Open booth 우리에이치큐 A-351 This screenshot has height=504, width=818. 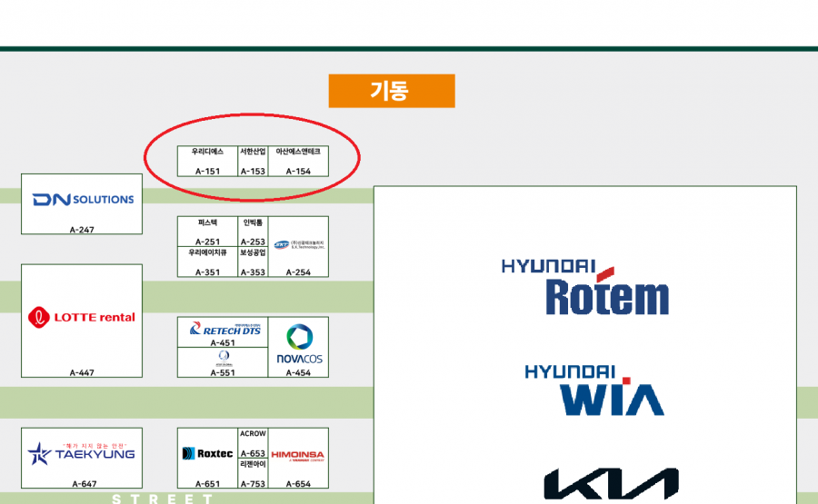(x=207, y=262)
